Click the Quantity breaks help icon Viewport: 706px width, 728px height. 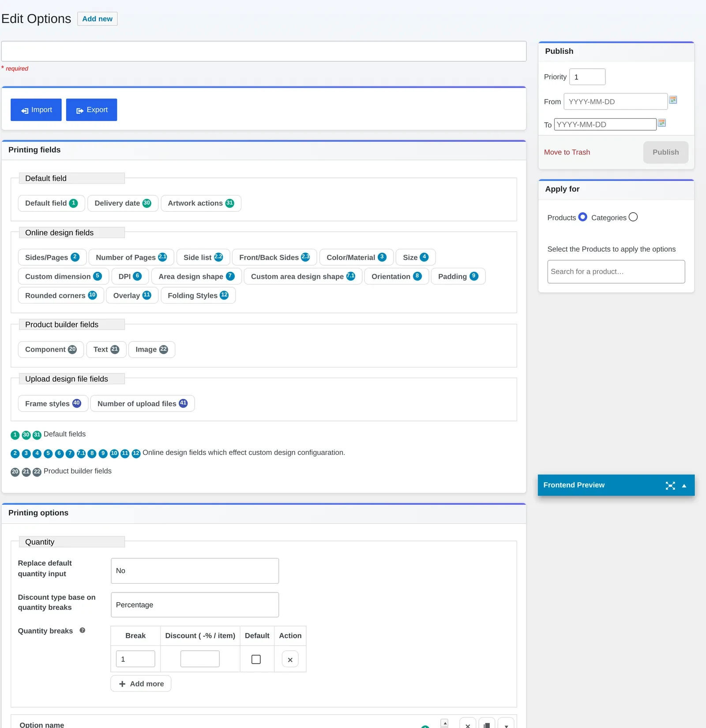click(82, 630)
